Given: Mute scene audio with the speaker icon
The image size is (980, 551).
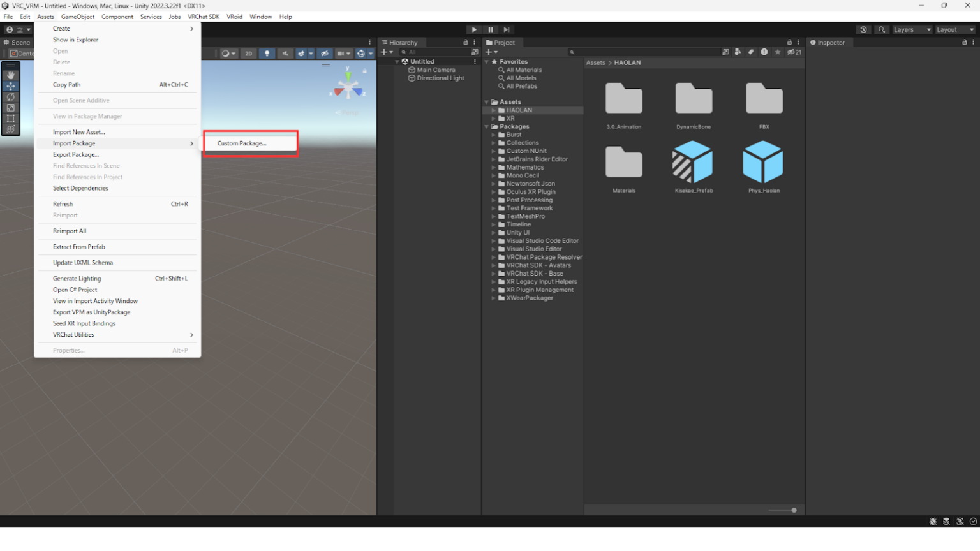Looking at the screenshot, I should tap(285, 54).
